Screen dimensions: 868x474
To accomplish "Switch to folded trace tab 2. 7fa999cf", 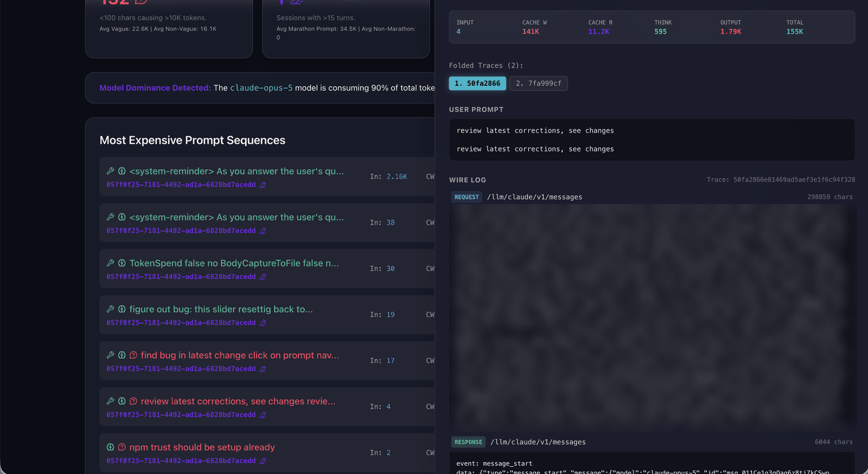I will click(539, 83).
